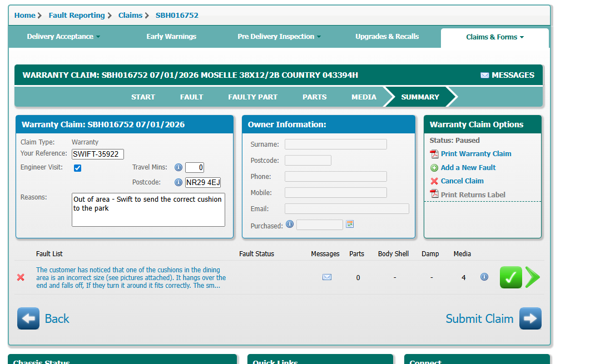Click info icon beside the Media count

[x=484, y=277]
